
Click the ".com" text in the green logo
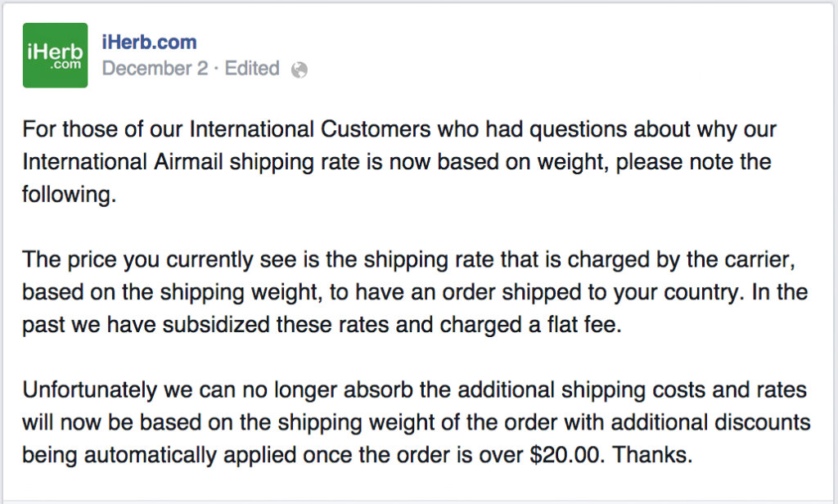65,65
